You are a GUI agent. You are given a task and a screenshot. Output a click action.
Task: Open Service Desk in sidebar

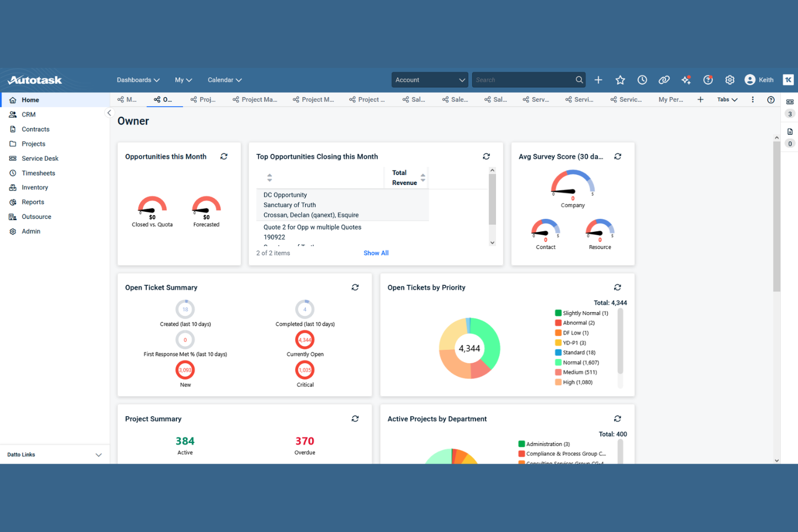point(54,158)
